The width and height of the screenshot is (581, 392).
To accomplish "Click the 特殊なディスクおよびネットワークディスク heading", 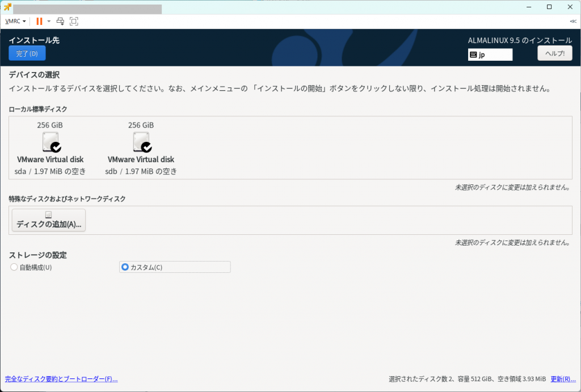I will pyautogui.click(x=67, y=199).
